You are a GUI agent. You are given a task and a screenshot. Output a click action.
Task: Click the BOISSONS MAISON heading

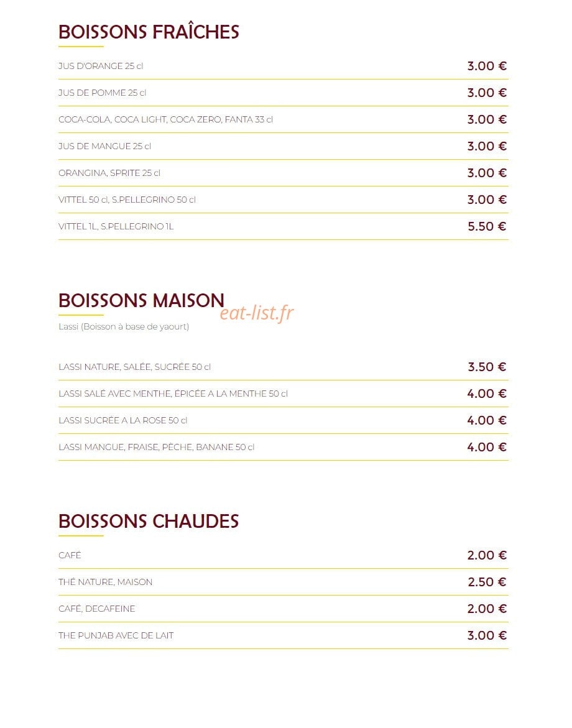coord(142,300)
